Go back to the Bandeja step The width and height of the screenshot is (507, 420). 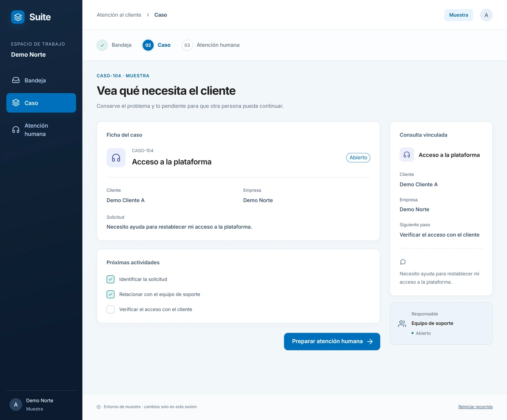(114, 45)
